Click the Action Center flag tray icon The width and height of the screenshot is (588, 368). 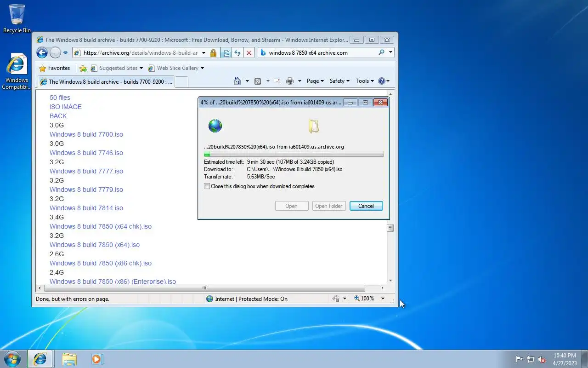(519, 359)
